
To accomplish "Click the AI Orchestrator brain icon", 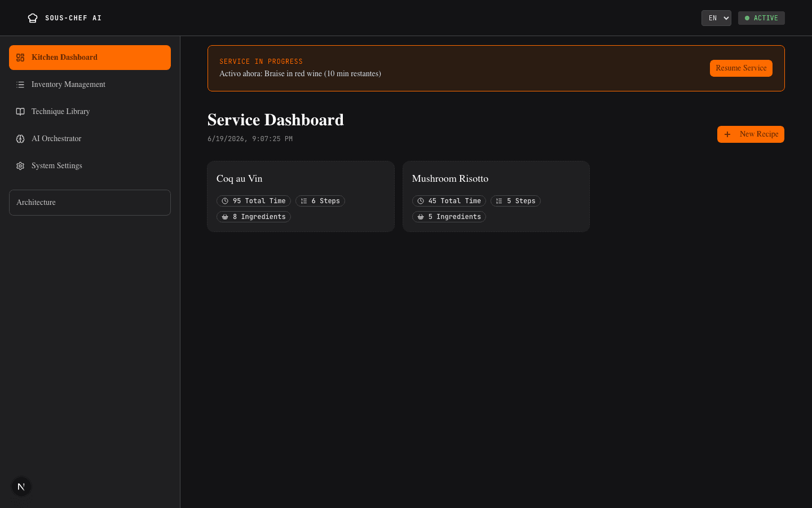I will (20, 139).
